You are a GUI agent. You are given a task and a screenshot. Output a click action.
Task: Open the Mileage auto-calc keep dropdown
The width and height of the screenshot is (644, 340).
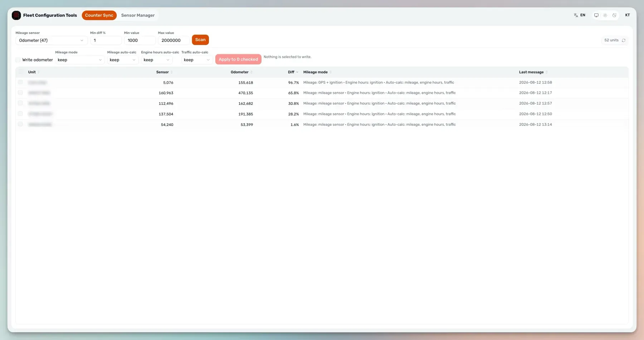(123, 60)
